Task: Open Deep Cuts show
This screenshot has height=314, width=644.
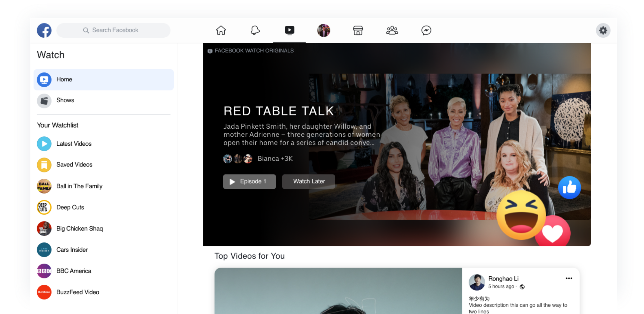Action: 104,207
